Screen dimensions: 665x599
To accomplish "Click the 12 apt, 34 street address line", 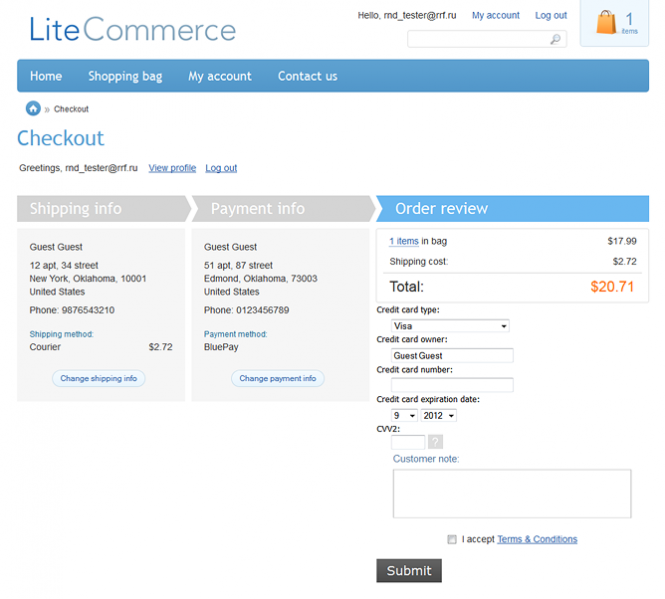I will tap(64, 266).
